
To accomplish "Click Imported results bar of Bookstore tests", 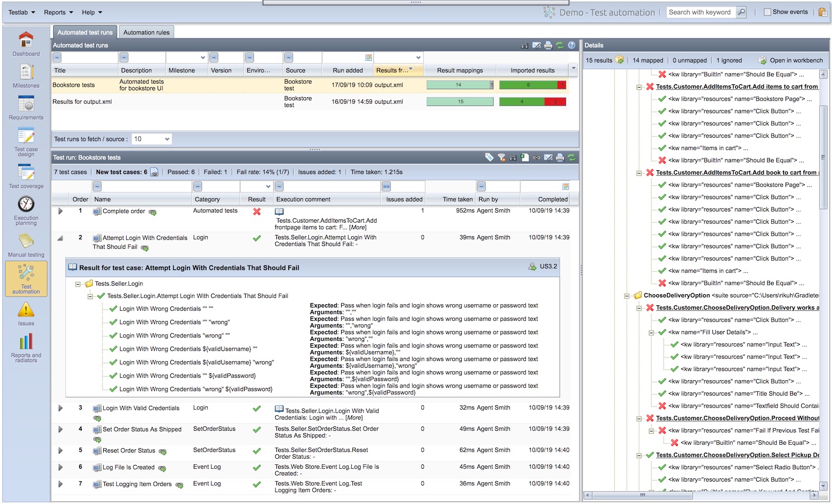I will [533, 85].
